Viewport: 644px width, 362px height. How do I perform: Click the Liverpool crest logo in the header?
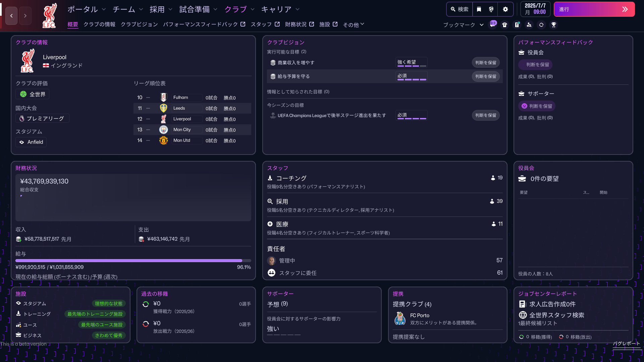click(49, 16)
